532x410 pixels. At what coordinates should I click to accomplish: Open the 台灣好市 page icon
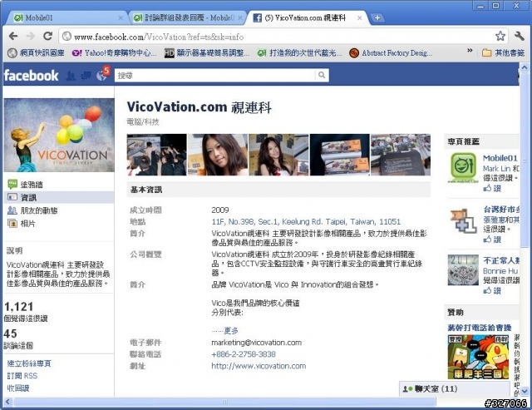coord(464,220)
